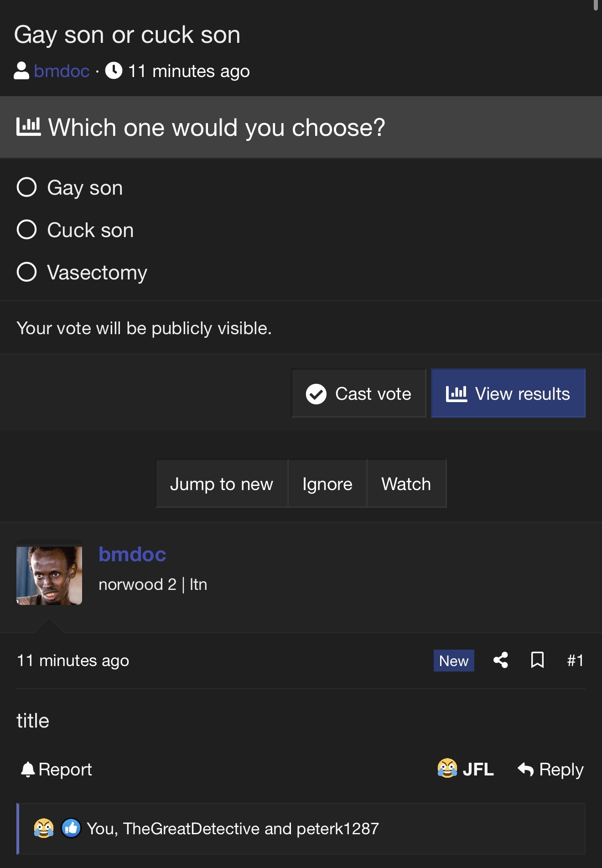
Task: Select the Gay son radio option
Action: point(26,187)
